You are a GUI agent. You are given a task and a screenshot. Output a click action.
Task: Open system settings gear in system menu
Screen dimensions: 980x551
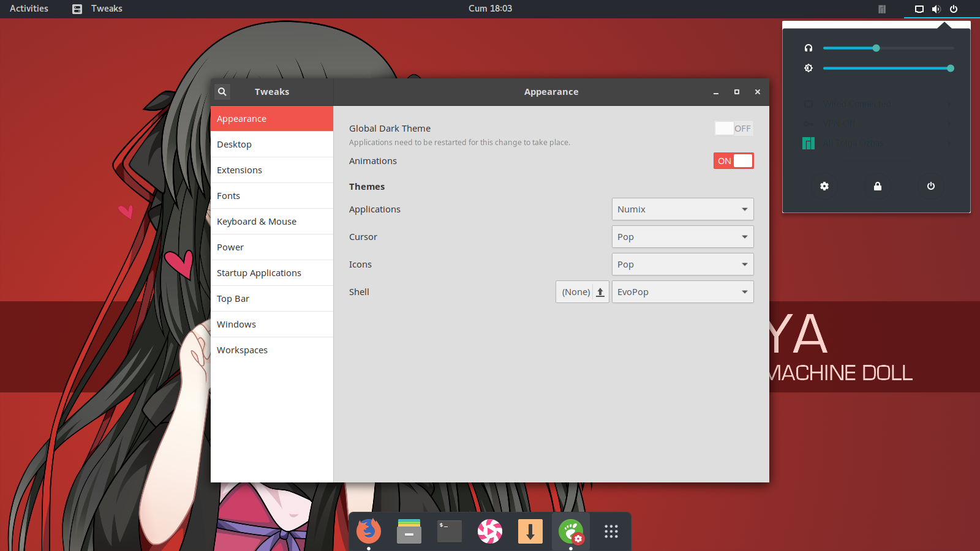[824, 186]
